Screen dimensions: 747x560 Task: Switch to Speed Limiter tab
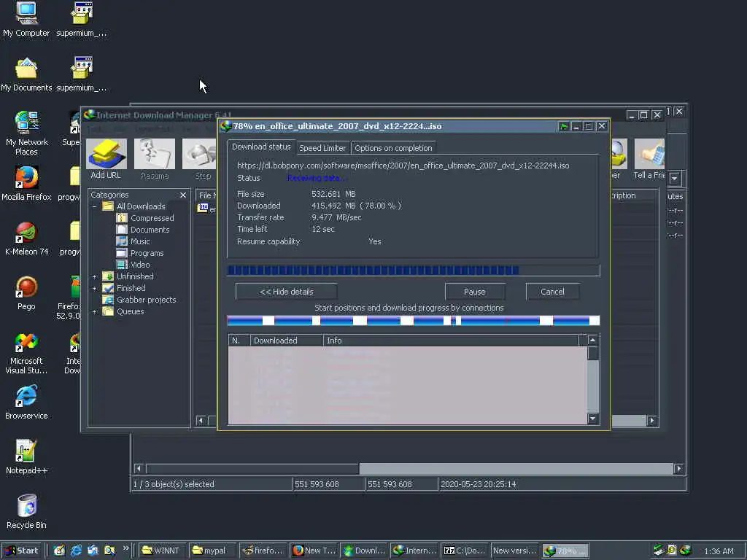[x=322, y=148]
